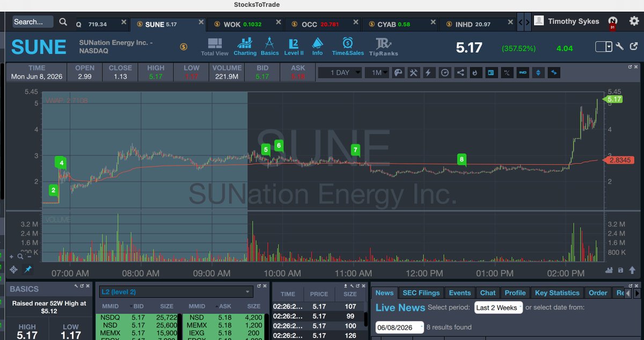
Task: Open chart drawing tools (wrench and screwdriver)
Action: coord(413,72)
